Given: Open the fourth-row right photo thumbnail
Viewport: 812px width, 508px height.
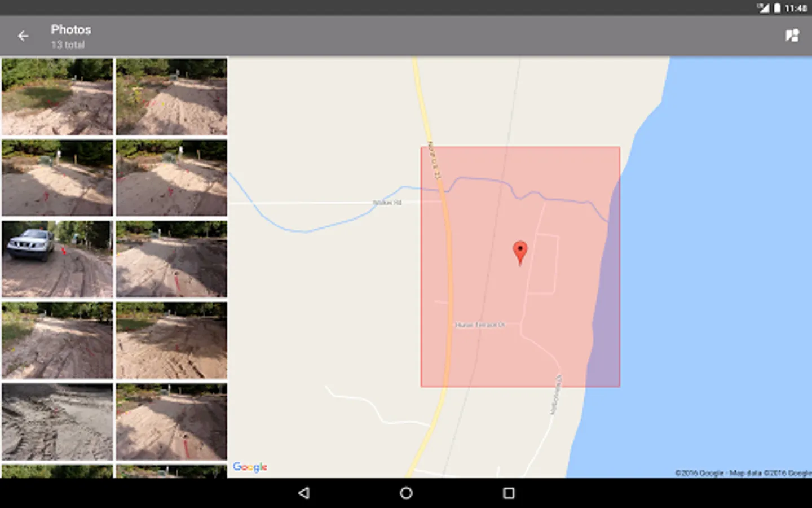Looking at the screenshot, I should [x=171, y=340].
